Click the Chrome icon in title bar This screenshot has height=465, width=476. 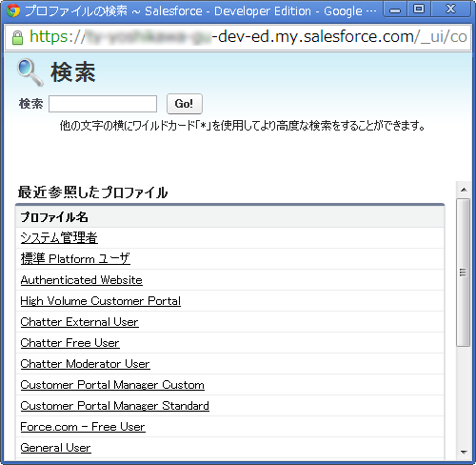13,10
